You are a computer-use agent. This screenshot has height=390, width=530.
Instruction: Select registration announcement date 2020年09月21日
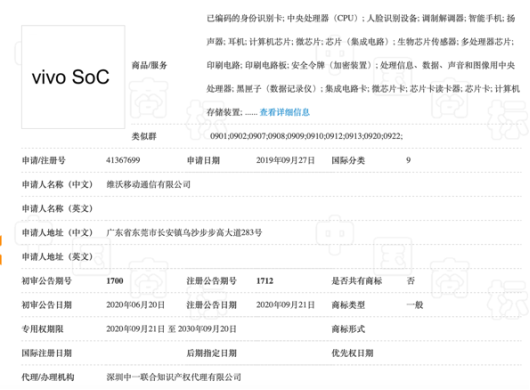285,305
